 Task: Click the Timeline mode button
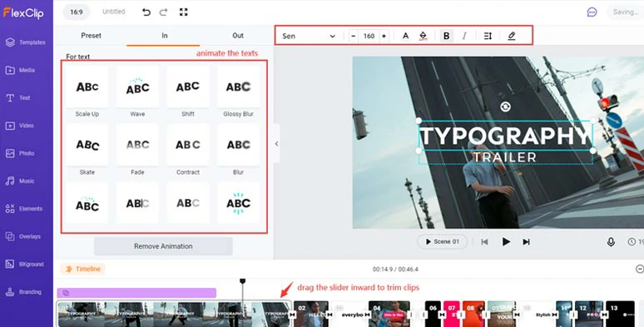coord(83,269)
